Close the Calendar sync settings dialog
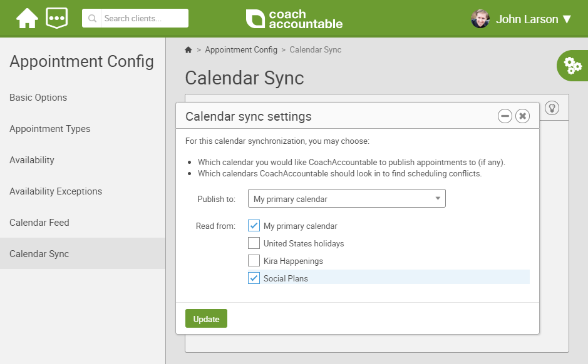The image size is (588, 364). [x=522, y=116]
